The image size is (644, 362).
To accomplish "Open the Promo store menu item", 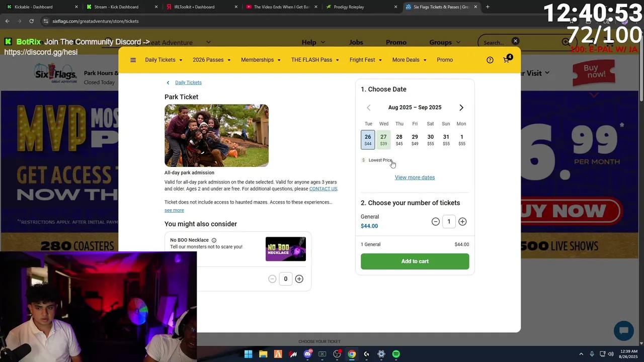I will tap(445, 60).
